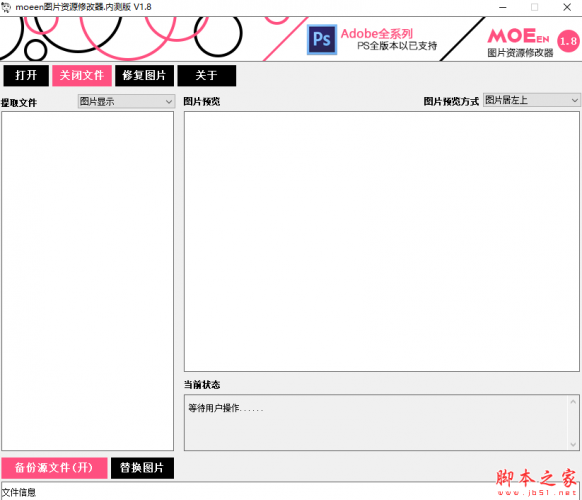Click inside the 图片预览 preview area
582x500 pixels.
coord(382,241)
